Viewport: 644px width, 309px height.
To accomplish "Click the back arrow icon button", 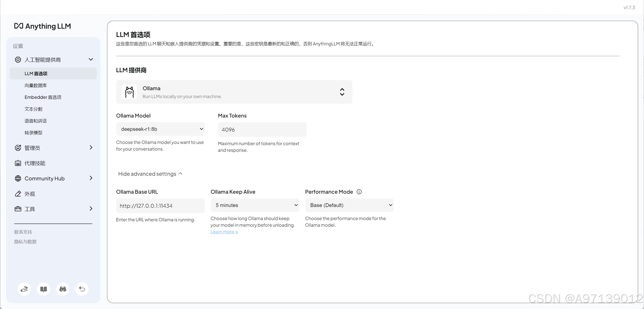I will (x=82, y=289).
